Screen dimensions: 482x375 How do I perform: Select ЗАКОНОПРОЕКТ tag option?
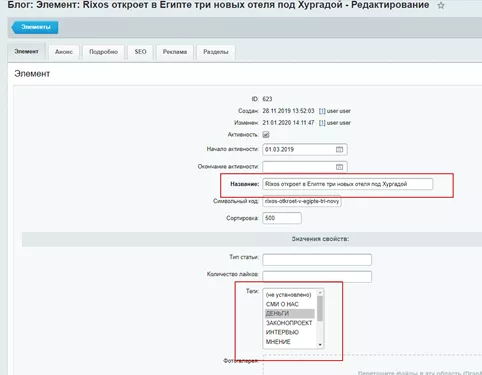(x=289, y=323)
